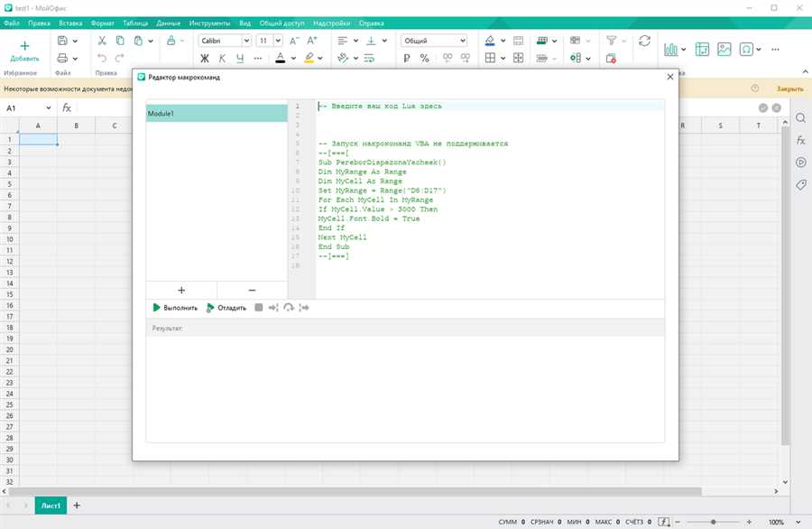Click the Добавить favorites plus icon
812x529 pixels.
(24, 46)
